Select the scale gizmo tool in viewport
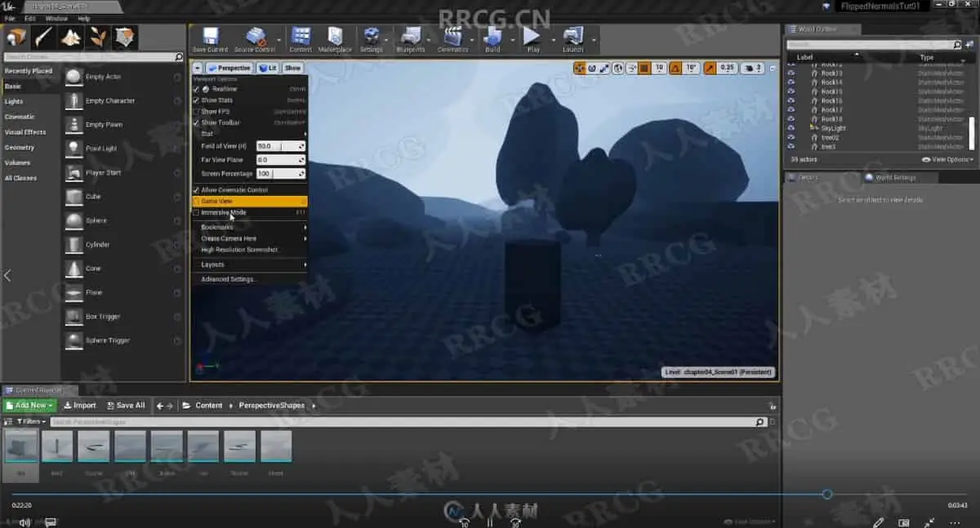The image size is (980, 528). click(604, 69)
